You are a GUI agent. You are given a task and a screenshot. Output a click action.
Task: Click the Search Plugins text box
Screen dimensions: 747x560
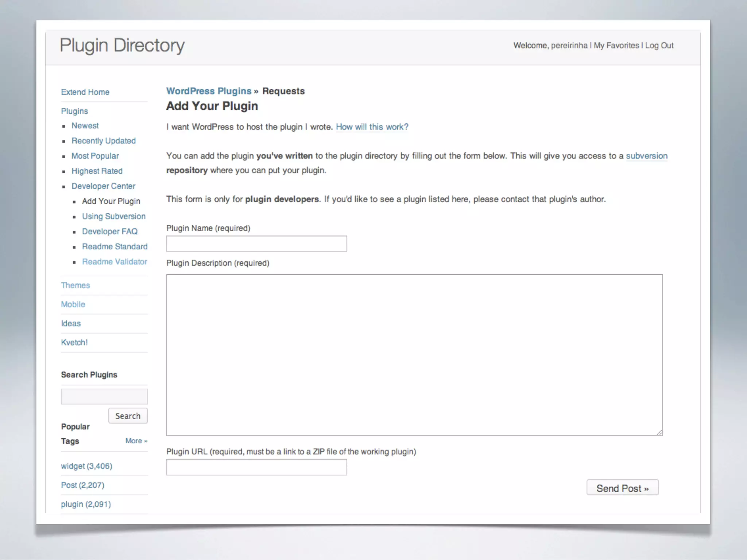104,396
